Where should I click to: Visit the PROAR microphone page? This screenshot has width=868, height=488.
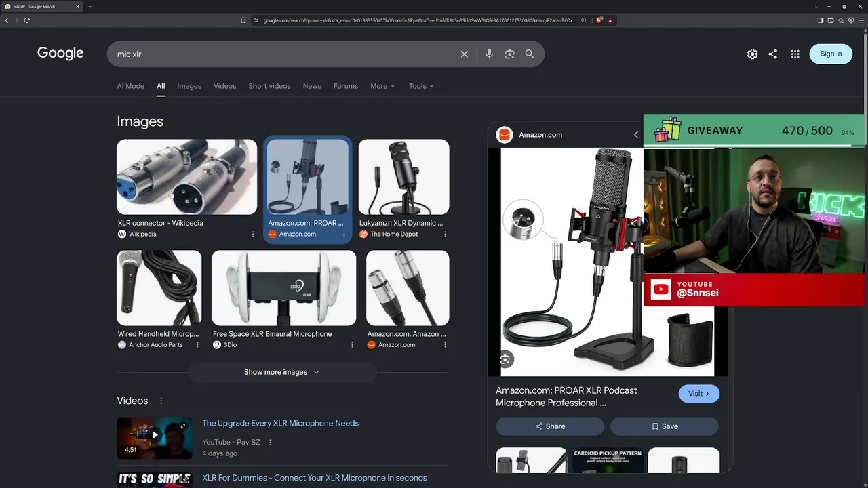[x=699, y=394]
